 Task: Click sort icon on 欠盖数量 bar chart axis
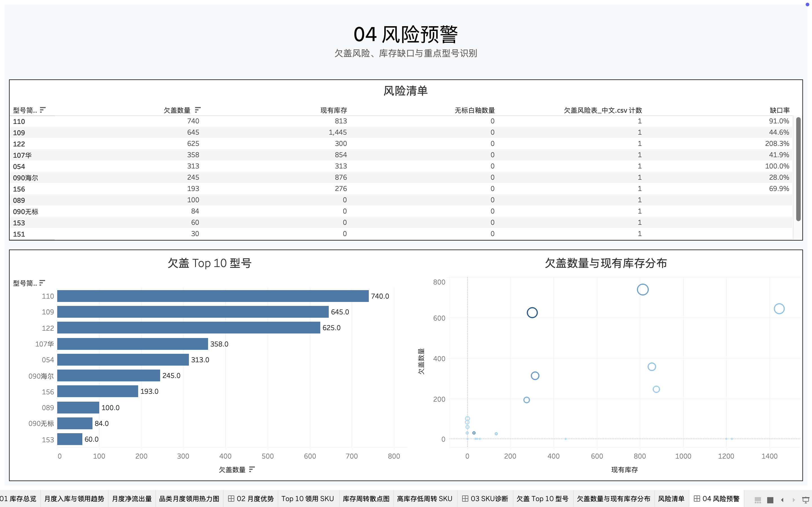(252, 469)
